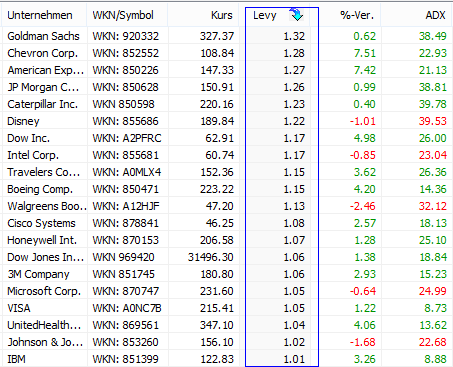453x367 pixels.
Task: Click the Levy value 1.28
Action: 294,53
